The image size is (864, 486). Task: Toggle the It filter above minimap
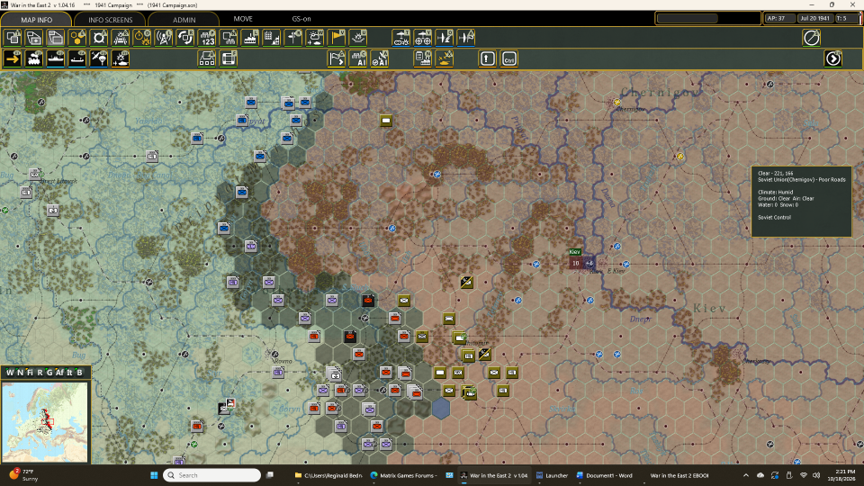69,372
